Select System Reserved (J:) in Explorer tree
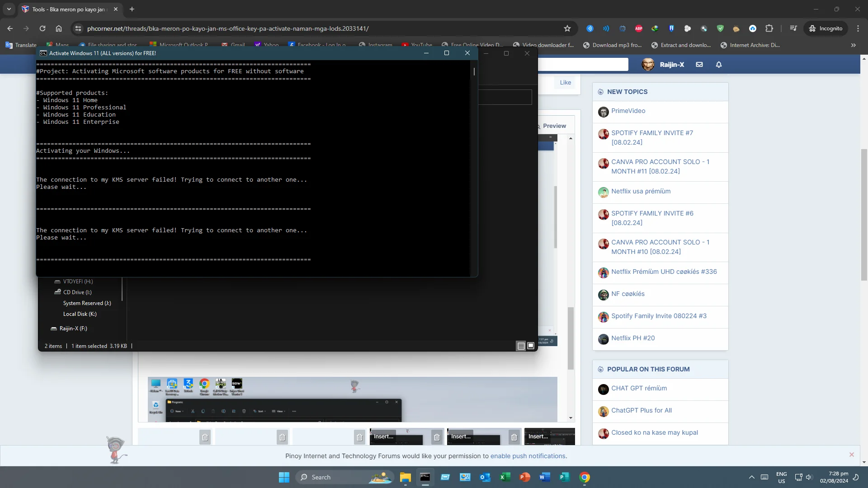The image size is (868, 488). 87,303
